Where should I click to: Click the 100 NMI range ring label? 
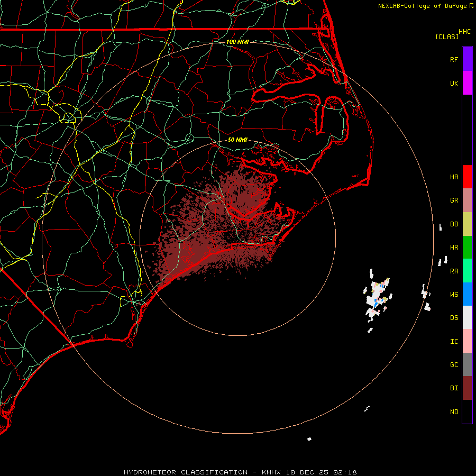pos(237,42)
